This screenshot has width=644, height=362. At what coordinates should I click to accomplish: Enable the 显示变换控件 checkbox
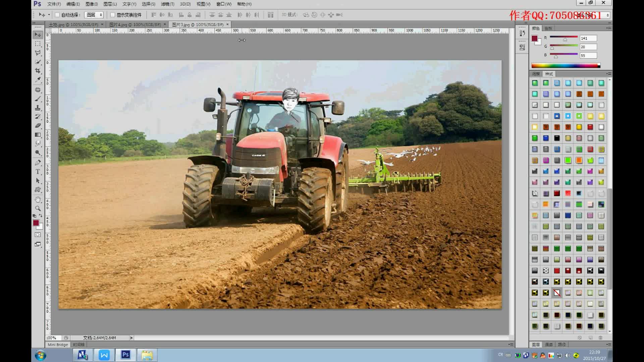(x=113, y=15)
